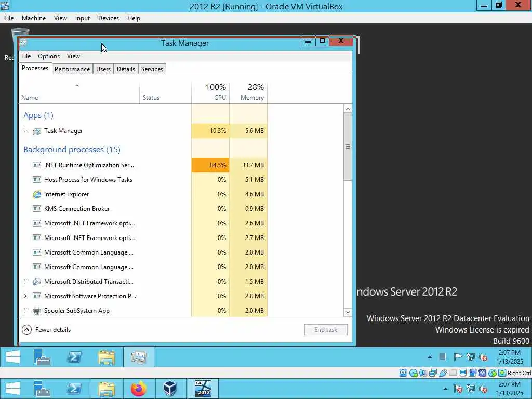Click VirtualBox keyboard capture indicator icon
The image size is (532, 399).
point(502,373)
